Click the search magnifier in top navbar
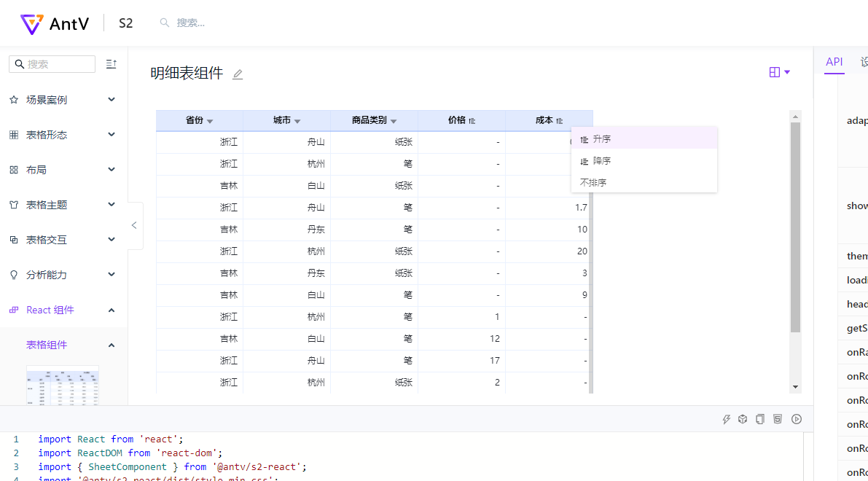The width and height of the screenshot is (868, 481). [x=165, y=23]
